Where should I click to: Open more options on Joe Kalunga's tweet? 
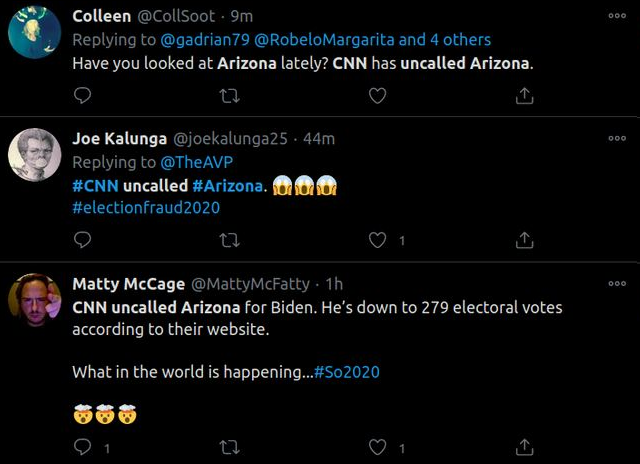pyautogui.click(x=616, y=138)
